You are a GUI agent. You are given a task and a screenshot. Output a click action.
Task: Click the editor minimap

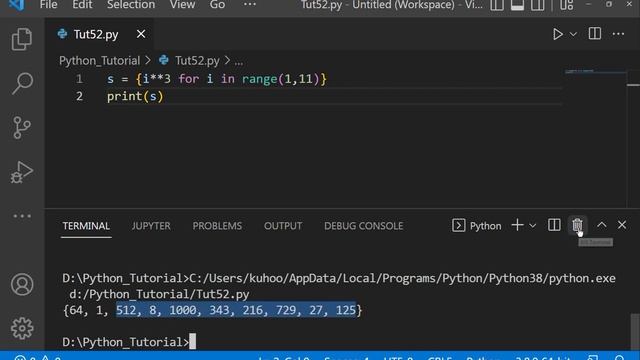[x=595, y=72]
